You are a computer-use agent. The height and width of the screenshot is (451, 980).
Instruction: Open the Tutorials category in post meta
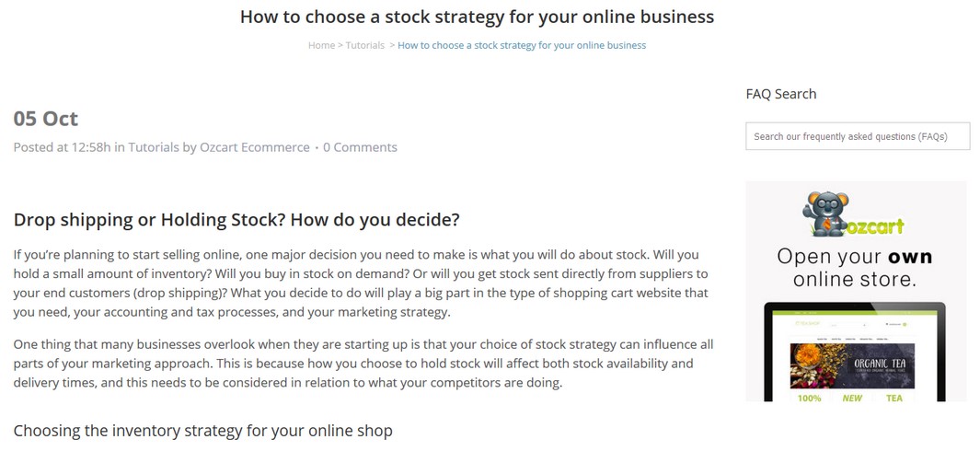click(x=154, y=147)
